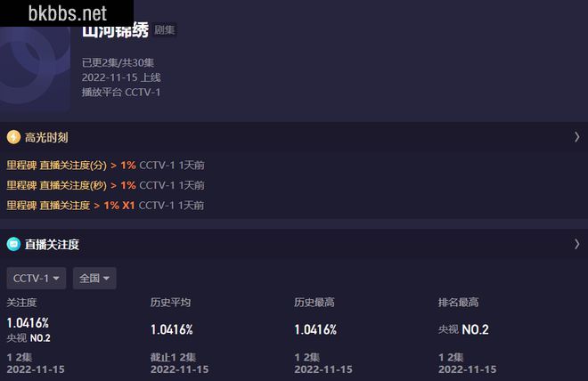The image size is (588, 381).
Task: Click the 2022-11-15 上线 release date
Action: click(121, 77)
